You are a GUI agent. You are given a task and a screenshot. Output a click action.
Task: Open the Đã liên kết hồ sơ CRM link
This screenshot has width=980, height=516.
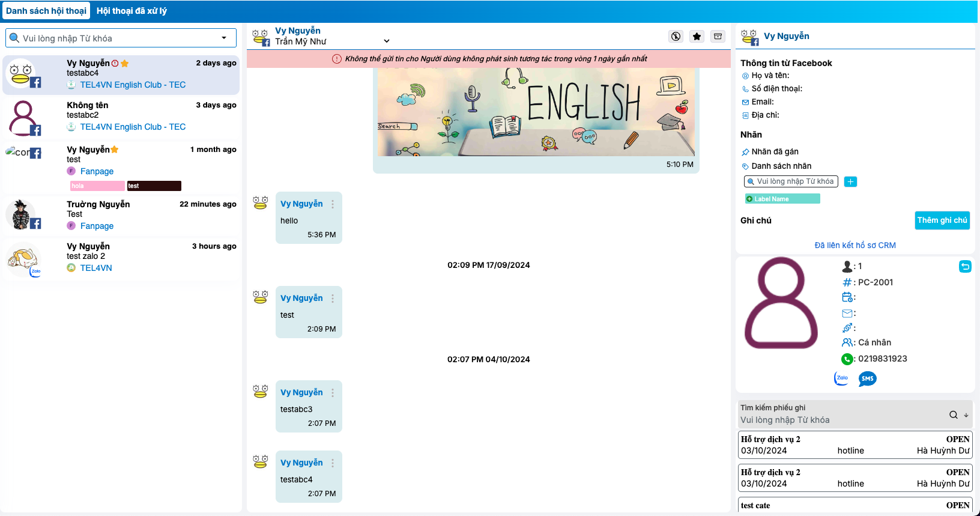[x=855, y=245]
